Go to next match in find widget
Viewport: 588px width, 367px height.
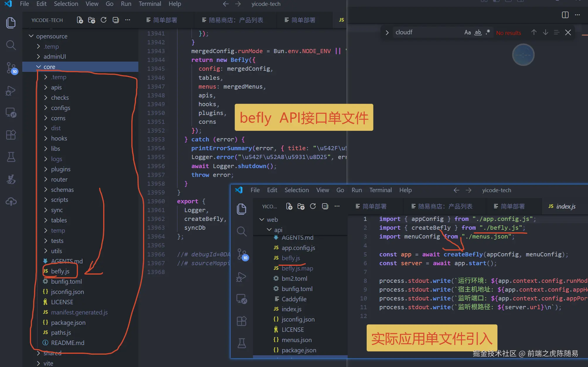click(x=545, y=32)
